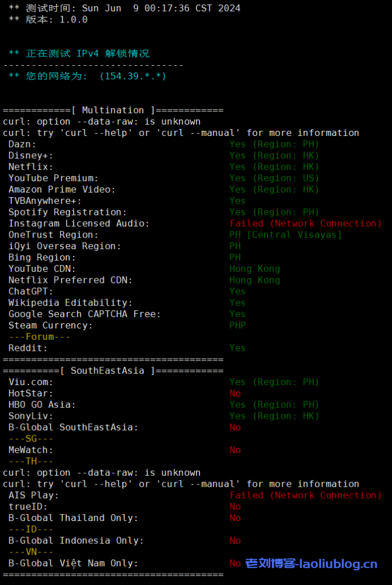Click the SouthEastAsia section header

[x=113, y=371]
